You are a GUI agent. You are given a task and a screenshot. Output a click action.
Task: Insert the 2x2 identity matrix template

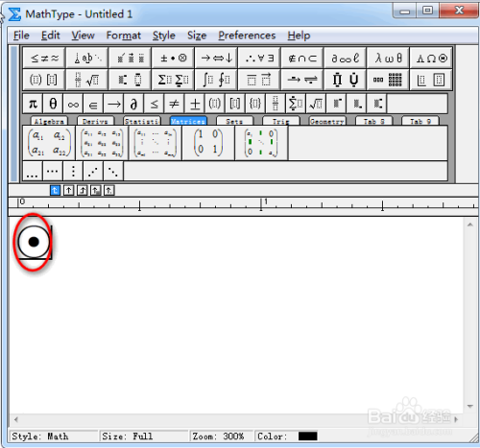point(208,143)
